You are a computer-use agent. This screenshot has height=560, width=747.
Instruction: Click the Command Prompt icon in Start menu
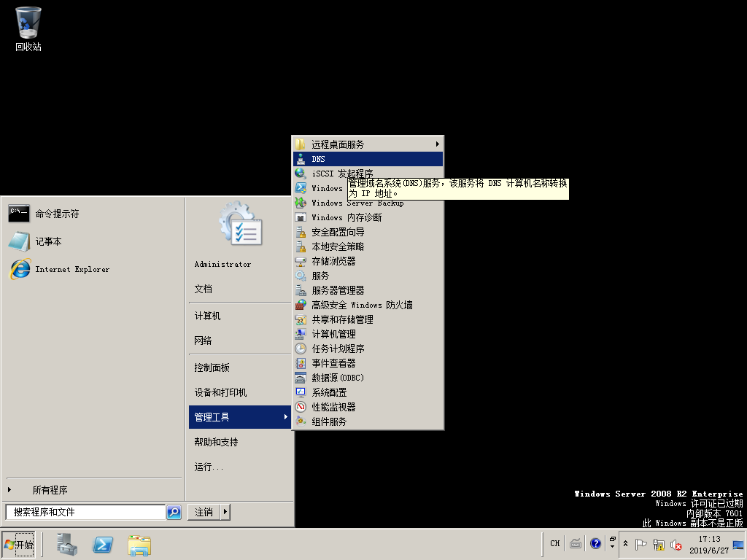pyautogui.click(x=19, y=214)
